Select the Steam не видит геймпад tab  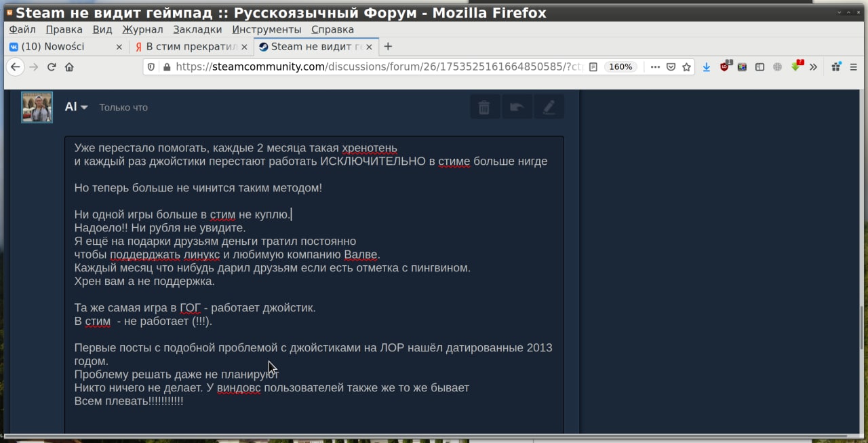[x=315, y=46]
